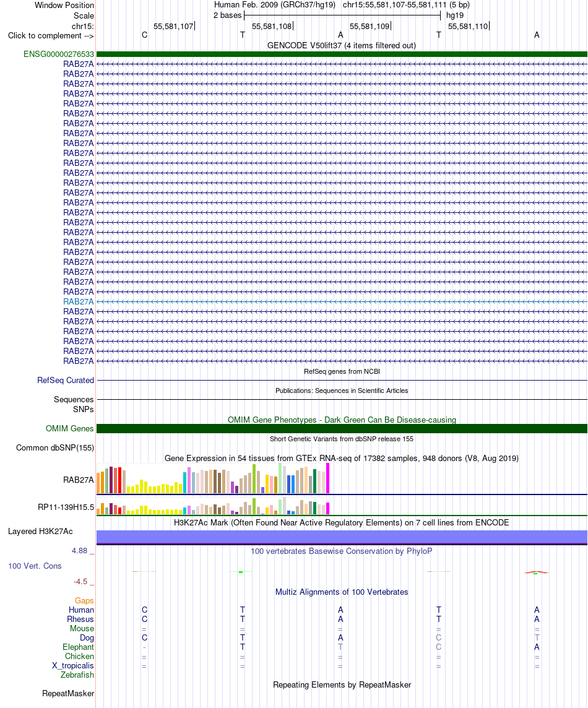The height and width of the screenshot is (708, 588).
Task: Select the Zebrafish alignment row label
Action: click(x=77, y=675)
